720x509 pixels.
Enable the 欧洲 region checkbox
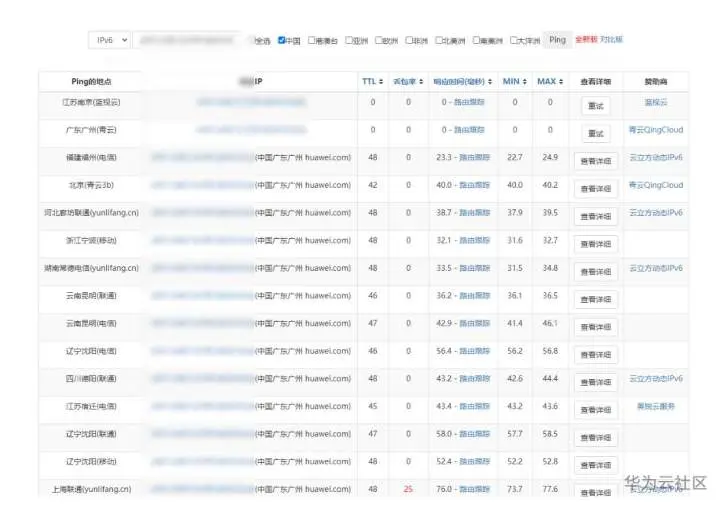378,40
